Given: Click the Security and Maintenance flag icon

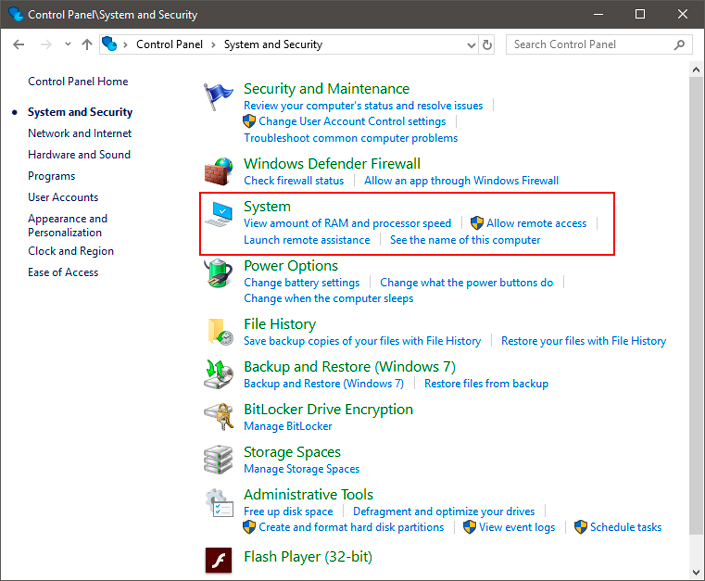Looking at the screenshot, I should click(218, 96).
